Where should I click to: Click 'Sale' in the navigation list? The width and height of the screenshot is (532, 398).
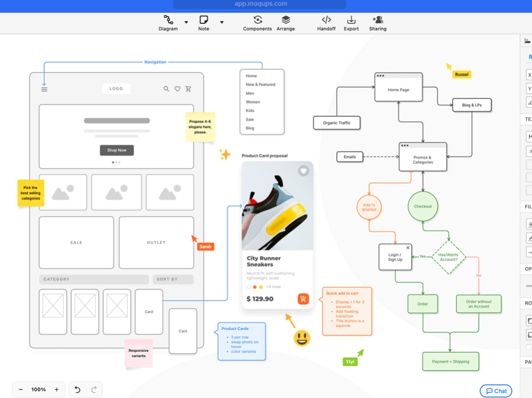click(x=250, y=120)
